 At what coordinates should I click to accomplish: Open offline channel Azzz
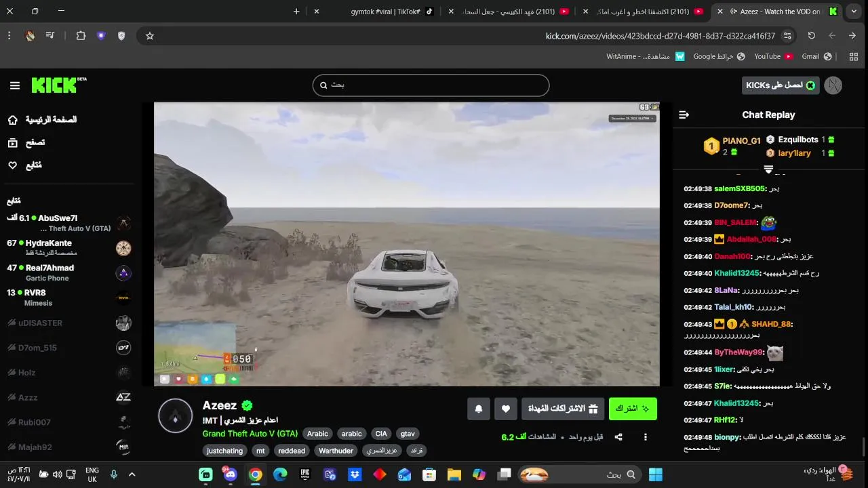pyautogui.click(x=68, y=397)
